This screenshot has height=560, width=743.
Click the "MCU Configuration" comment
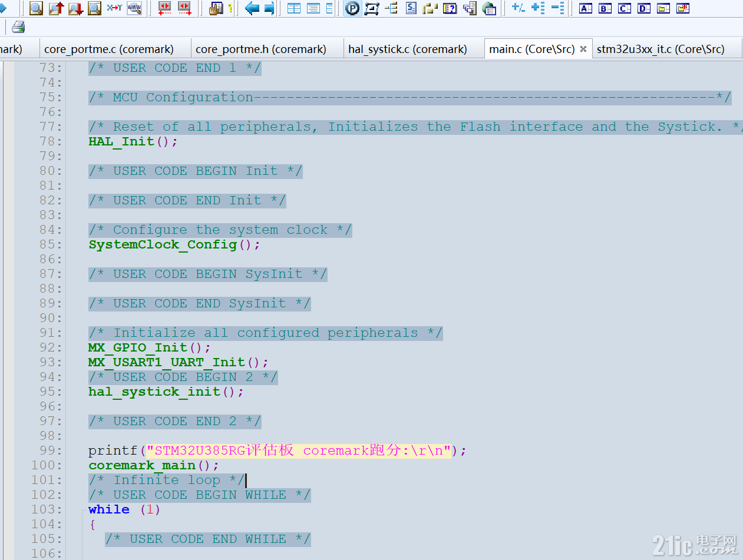(x=410, y=97)
